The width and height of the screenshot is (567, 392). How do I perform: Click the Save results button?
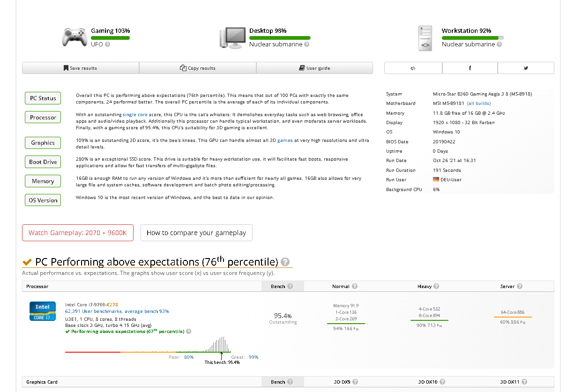81,68
